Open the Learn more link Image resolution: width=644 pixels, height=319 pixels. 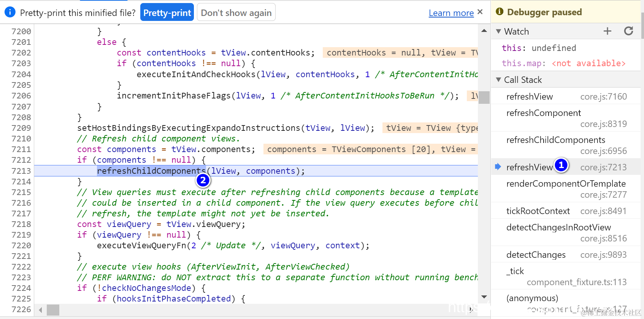[x=451, y=13]
